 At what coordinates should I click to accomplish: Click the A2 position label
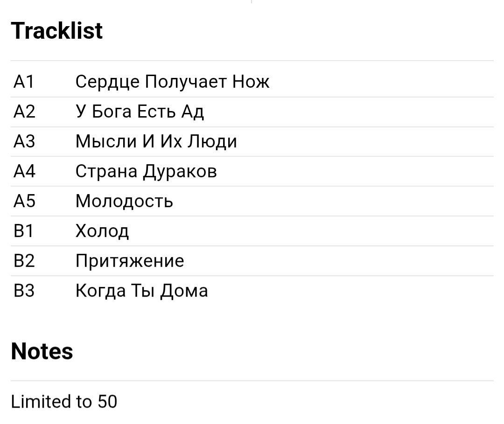click(x=24, y=111)
